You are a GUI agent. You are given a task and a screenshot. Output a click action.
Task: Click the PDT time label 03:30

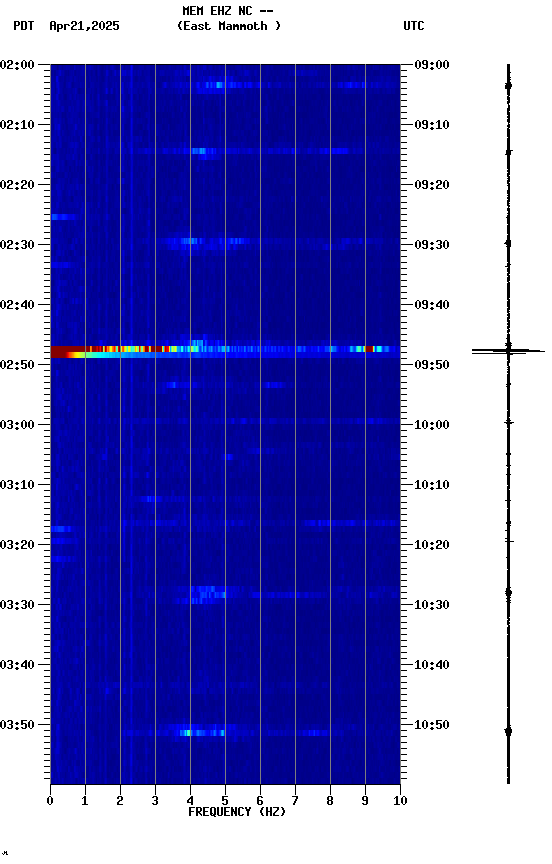tap(17, 605)
